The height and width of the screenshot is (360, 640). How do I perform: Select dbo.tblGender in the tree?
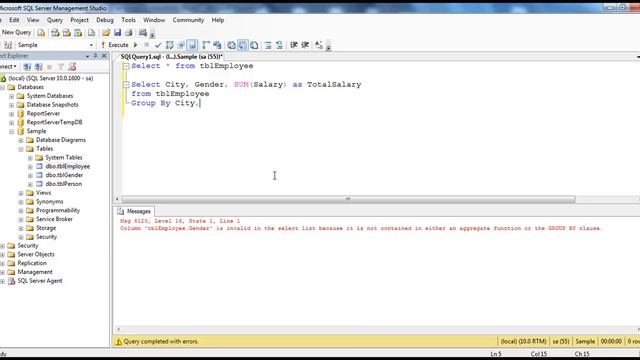tap(64, 175)
